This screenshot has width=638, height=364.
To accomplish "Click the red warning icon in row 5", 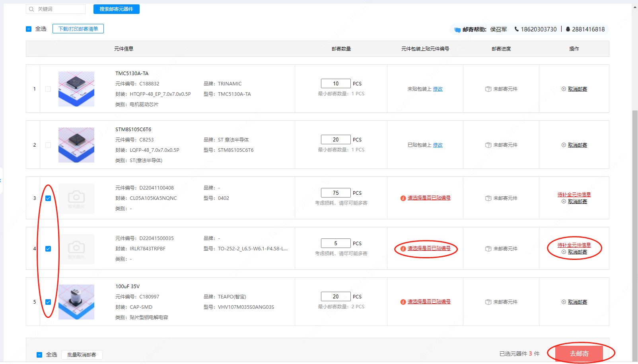I will [x=403, y=302].
